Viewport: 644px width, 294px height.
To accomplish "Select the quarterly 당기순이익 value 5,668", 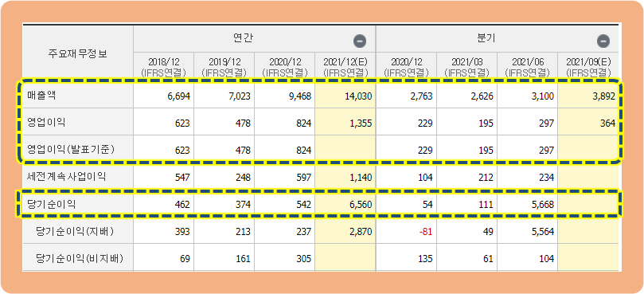I will [543, 204].
